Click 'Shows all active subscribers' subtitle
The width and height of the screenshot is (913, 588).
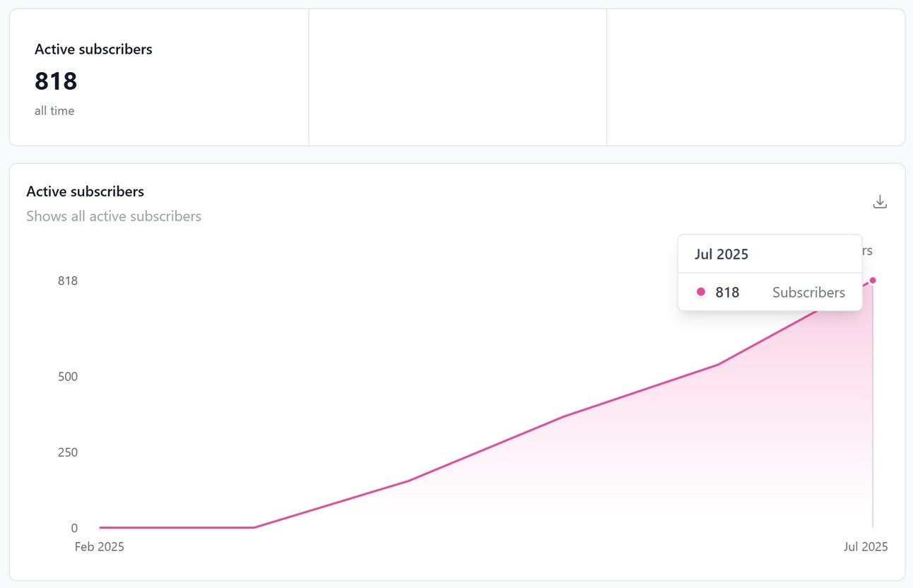tap(114, 216)
